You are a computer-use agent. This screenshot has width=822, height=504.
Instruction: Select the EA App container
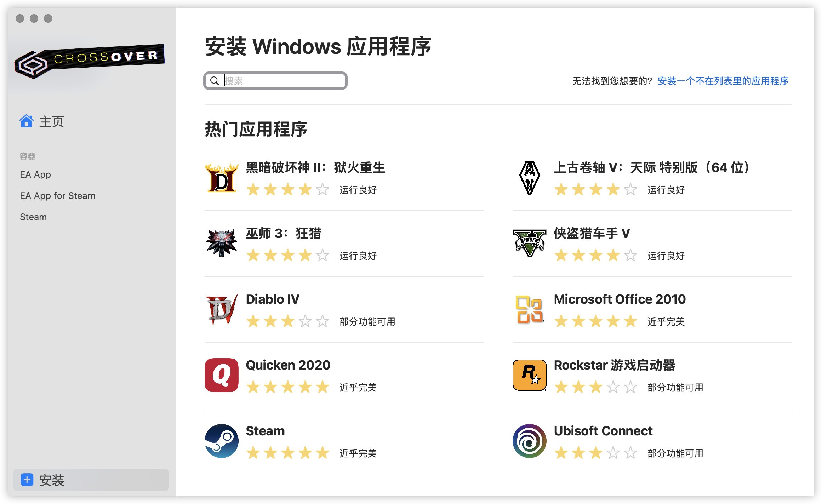[x=35, y=174]
